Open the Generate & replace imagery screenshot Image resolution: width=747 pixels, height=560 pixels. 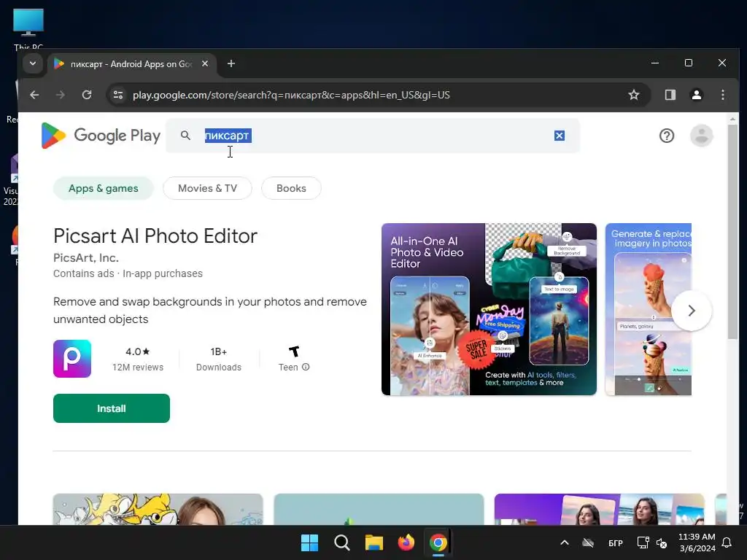649,309
